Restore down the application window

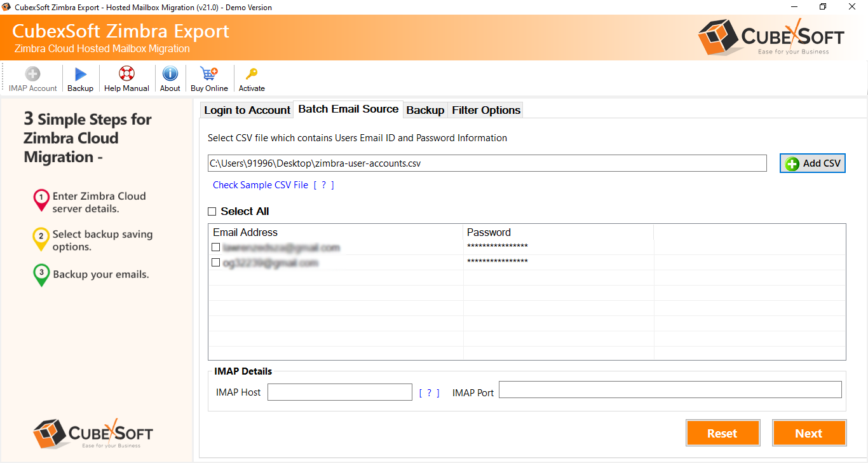pos(823,7)
